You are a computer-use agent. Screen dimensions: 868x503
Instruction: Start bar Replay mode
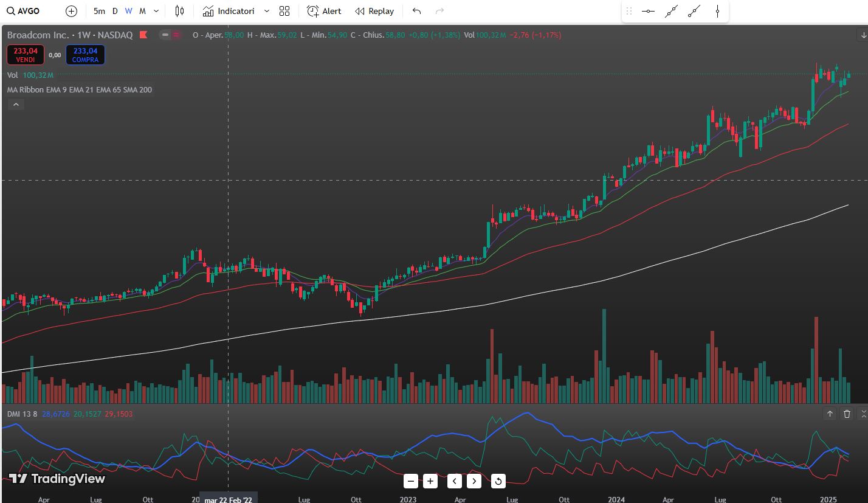click(x=374, y=11)
